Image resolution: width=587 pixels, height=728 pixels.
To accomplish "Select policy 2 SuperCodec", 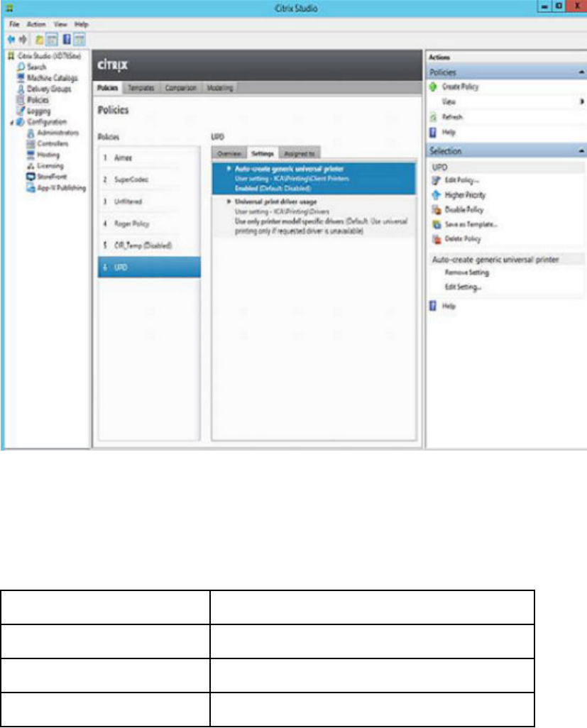I will 149,180.
